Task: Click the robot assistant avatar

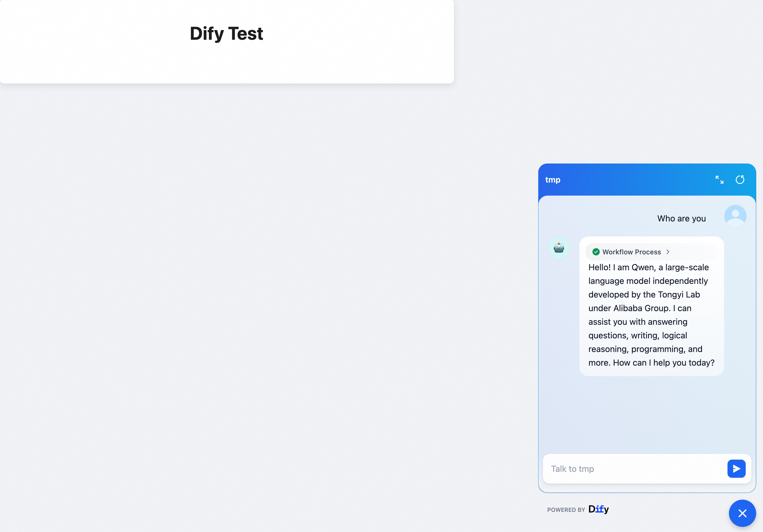Action: point(559,248)
